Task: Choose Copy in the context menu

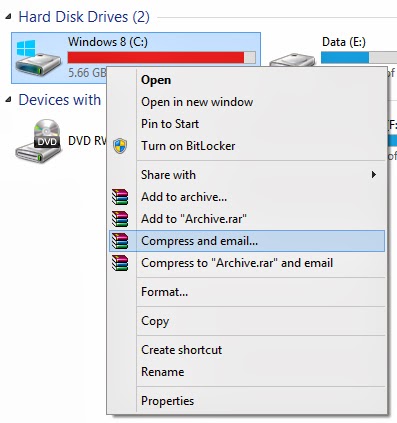Action: click(155, 321)
